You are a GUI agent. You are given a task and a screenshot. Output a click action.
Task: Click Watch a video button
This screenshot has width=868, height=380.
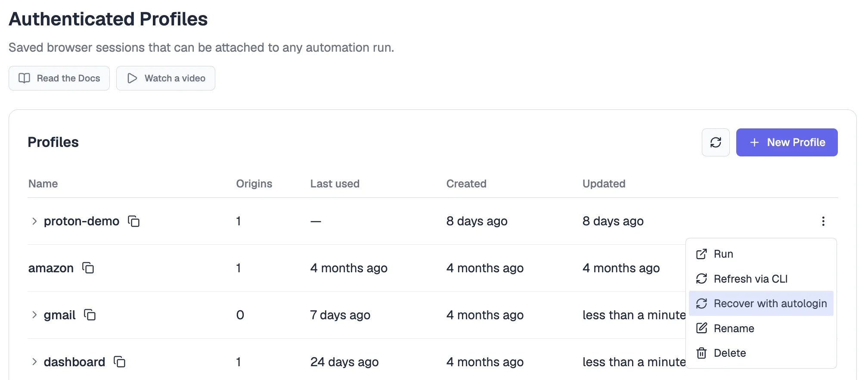pos(166,78)
